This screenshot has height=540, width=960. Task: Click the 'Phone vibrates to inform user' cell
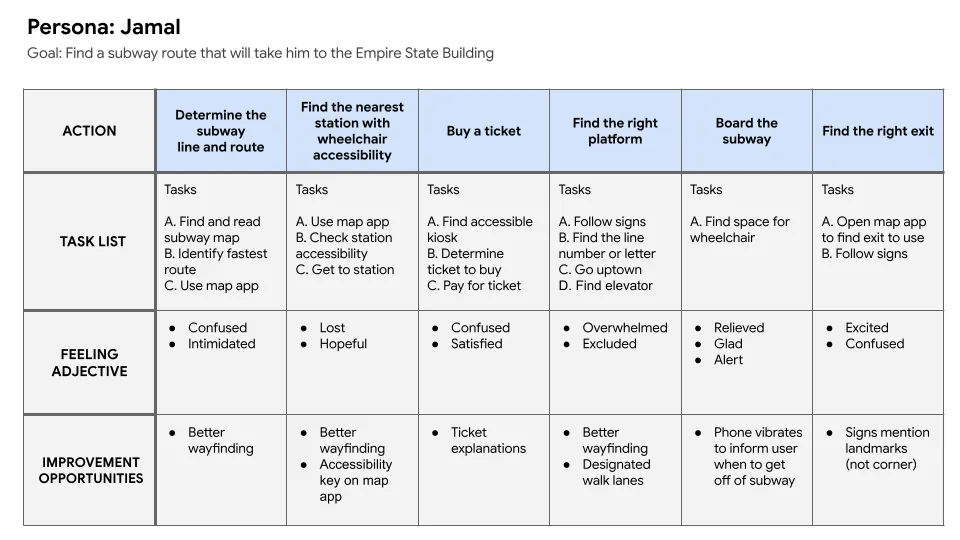pos(747,470)
